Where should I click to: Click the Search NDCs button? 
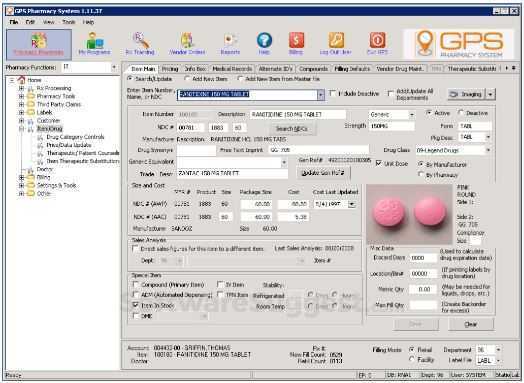291,128
